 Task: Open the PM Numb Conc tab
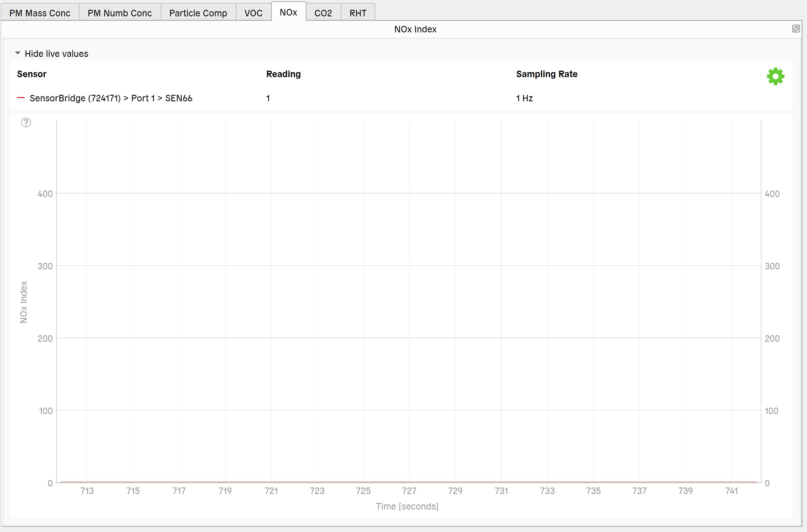click(119, 13)
